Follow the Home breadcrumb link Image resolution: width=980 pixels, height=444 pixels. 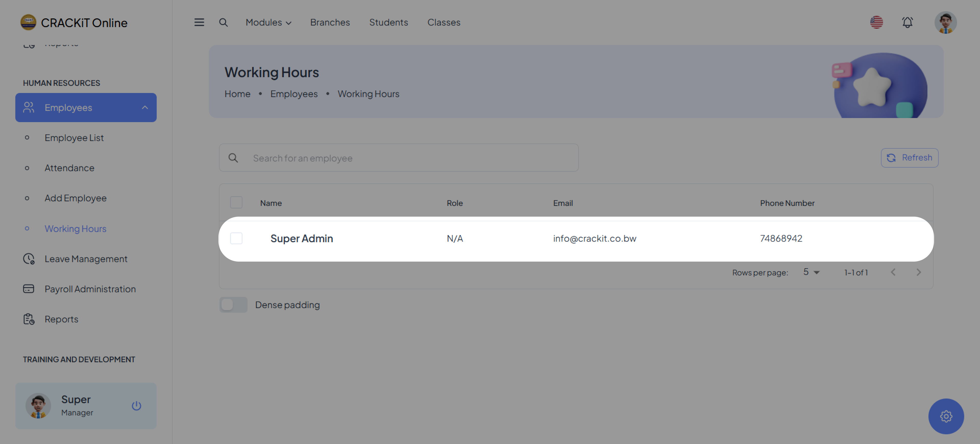[x=237, y=94]
